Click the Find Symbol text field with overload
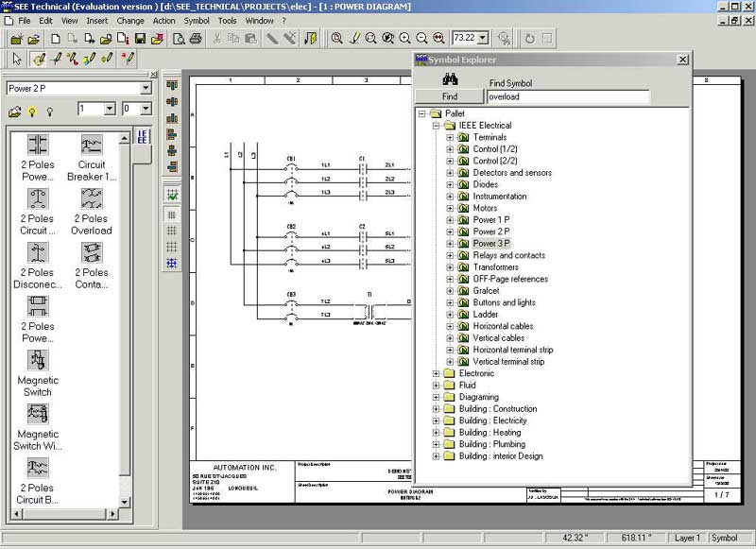This screenshot has width=756, height=549. pos(568,97)
